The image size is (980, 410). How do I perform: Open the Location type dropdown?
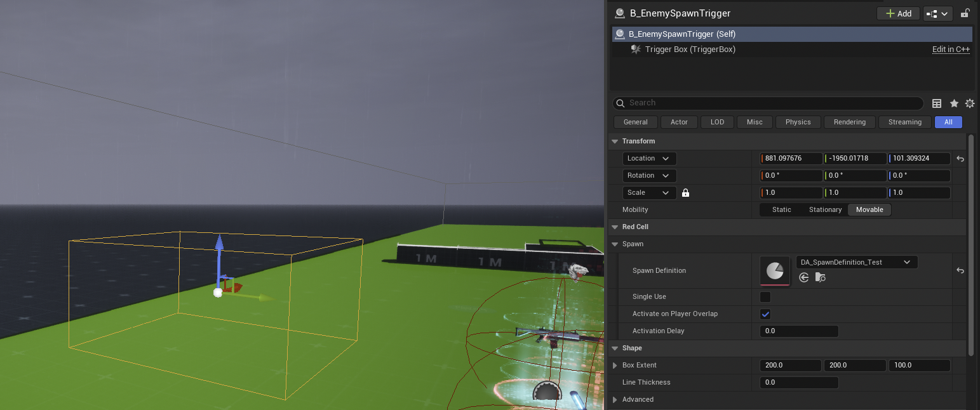coord(649,158)
